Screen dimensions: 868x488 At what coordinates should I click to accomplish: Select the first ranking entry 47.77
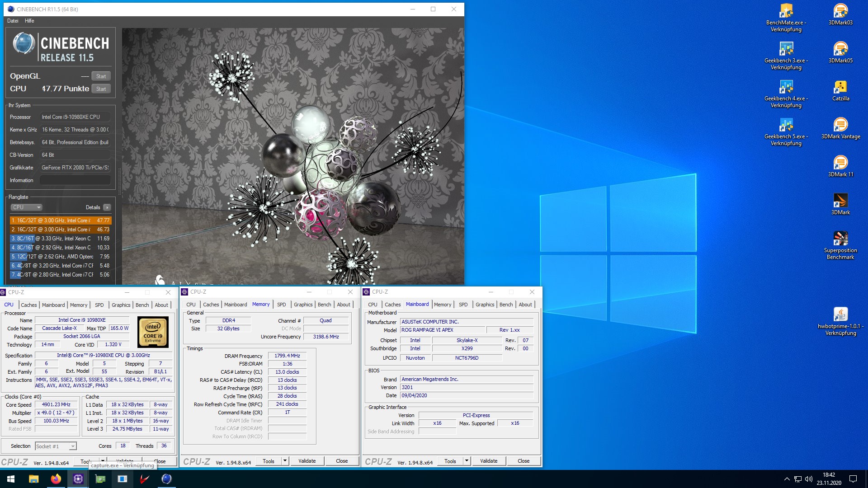tap(61, 221)
